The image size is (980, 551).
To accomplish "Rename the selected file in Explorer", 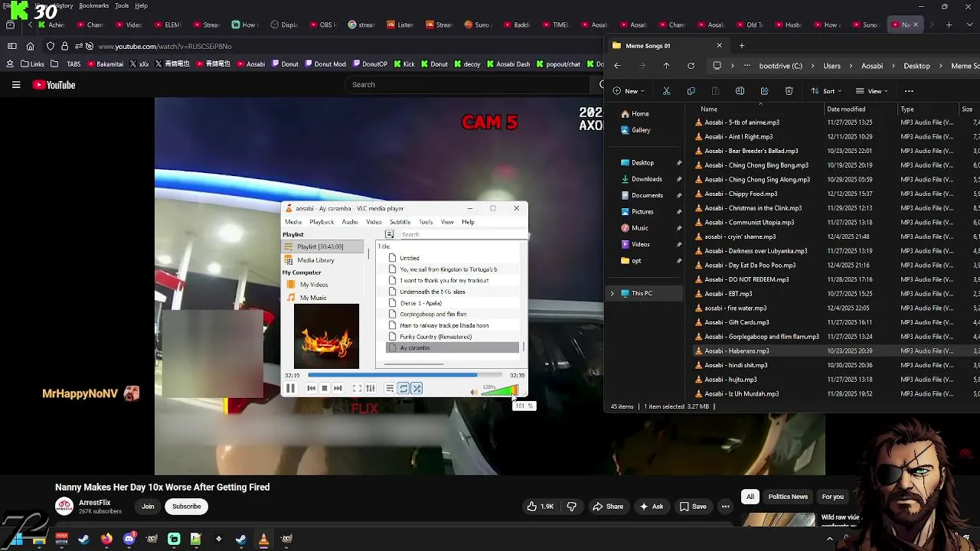I will coord(740,91).
